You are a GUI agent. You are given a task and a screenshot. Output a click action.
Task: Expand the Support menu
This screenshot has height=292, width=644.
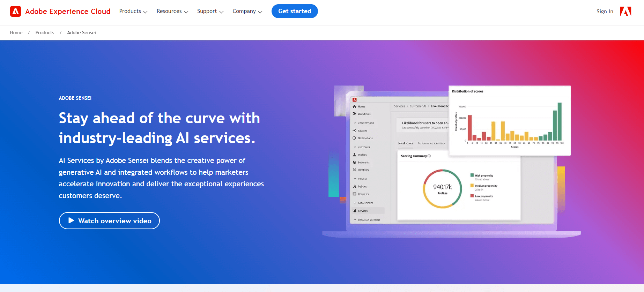click(210, 11)
